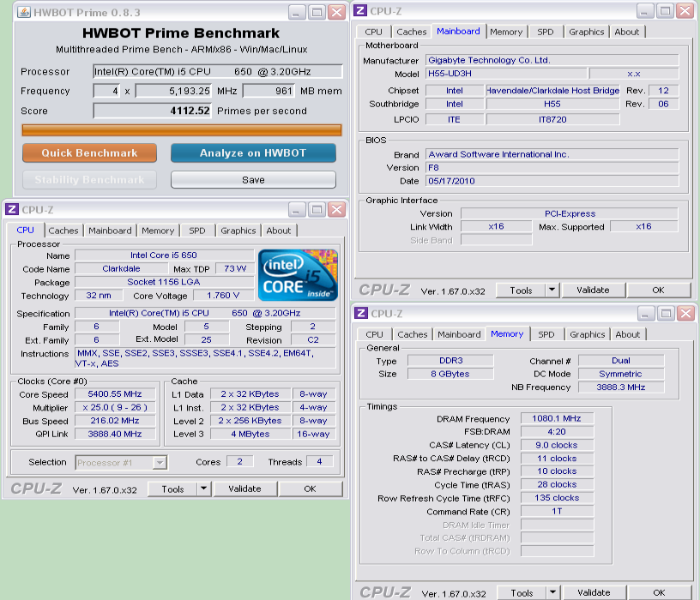Click the Processor name field in HWBOT Prime
Image resolution: width=700 pixels, height=600 pixels.
(x=218, y=71)
